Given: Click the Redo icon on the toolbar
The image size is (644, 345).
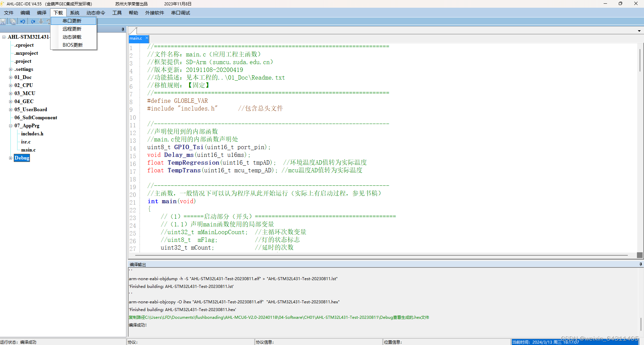Looking at the screenshot, I should [x=33, y=21].
